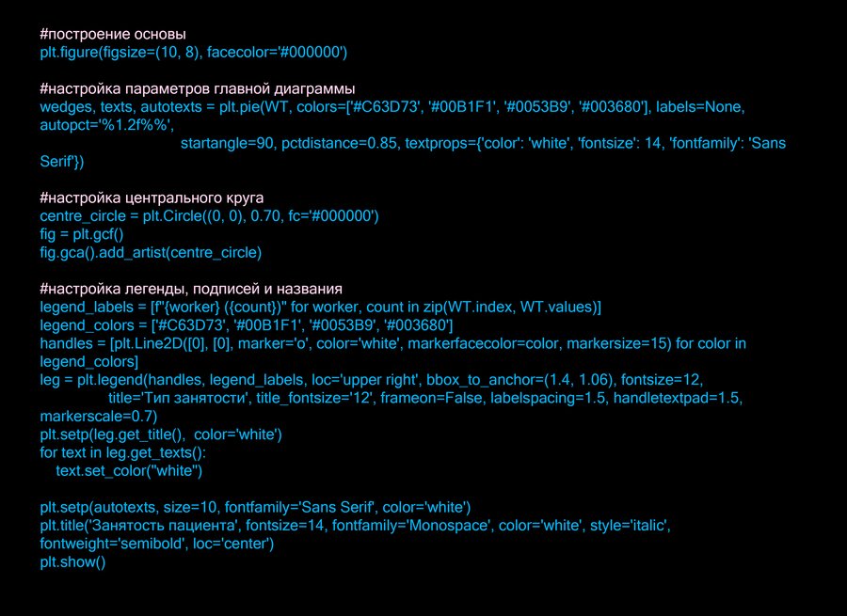The width and height of the screenshot is (847, 616).
Task: Click the fig.gca().add_artist(centre_circle) line
Action: pyautogui.click(x=151, y=252)
